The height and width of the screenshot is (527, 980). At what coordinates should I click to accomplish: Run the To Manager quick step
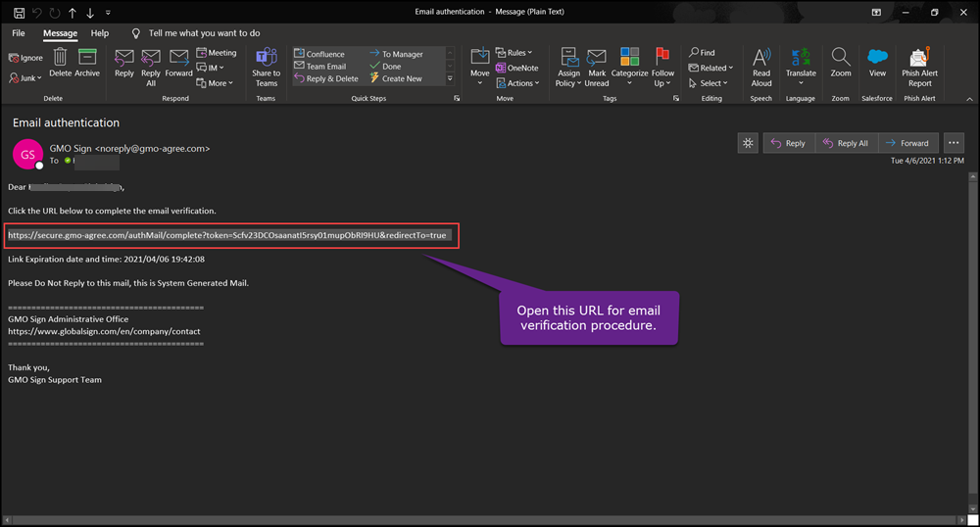coord(396,54)
